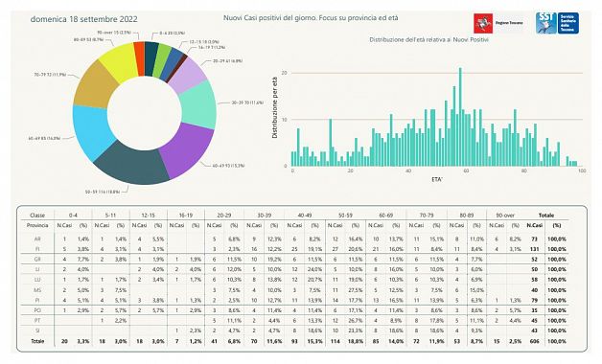Click the tallest bar in age histogram

pyautogui.click(x=460, y=117)
